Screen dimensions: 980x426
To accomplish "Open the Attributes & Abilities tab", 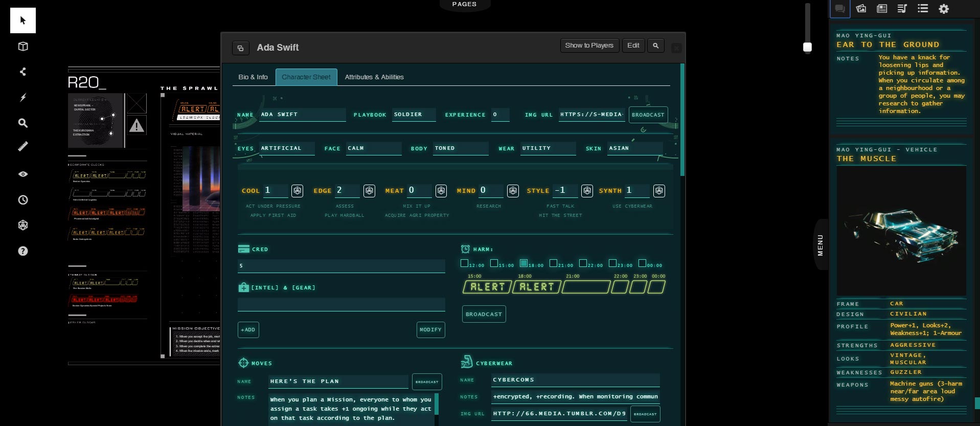I will tap(374, 77).
